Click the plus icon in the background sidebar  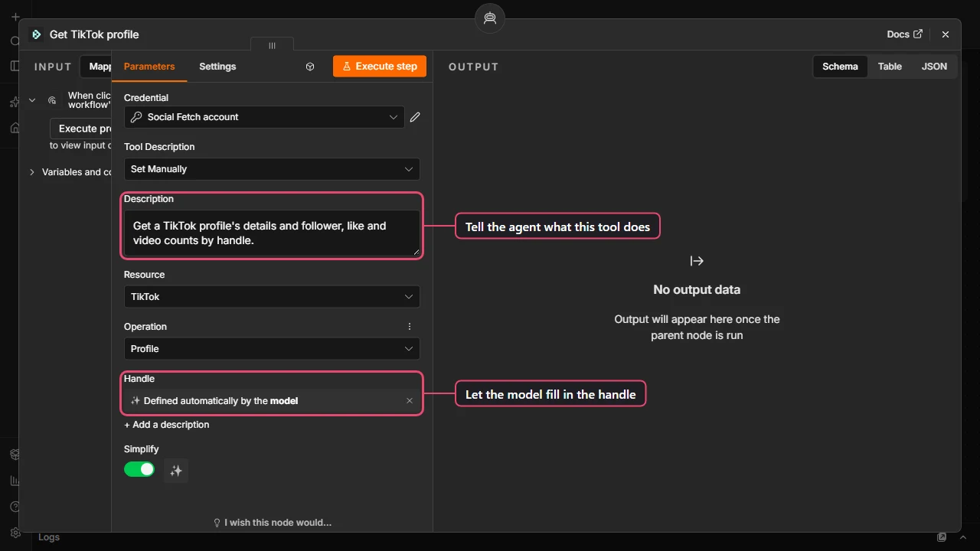[x=15, y=17]
